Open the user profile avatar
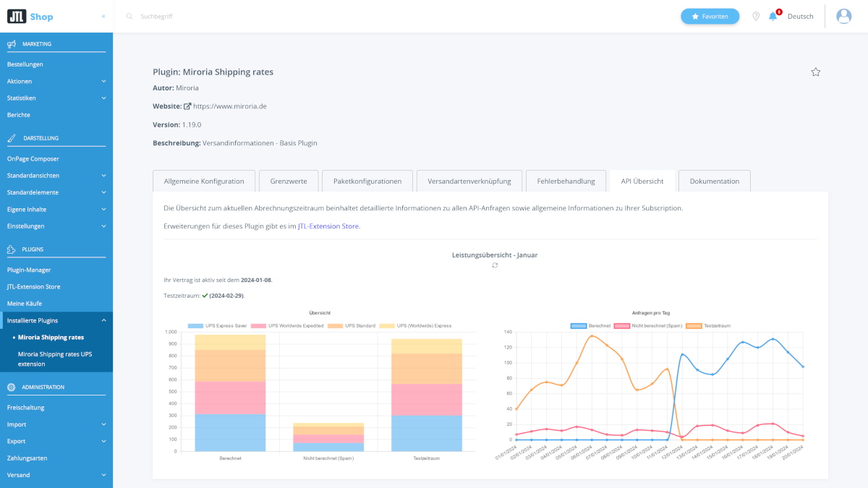This screenshot has height=488, width=868. point(843,16)
